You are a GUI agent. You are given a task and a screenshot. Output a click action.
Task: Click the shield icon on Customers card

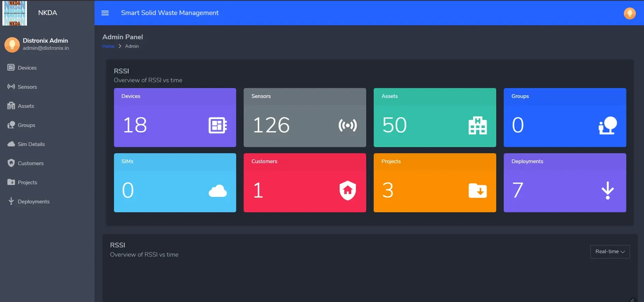tap(347, 190)
